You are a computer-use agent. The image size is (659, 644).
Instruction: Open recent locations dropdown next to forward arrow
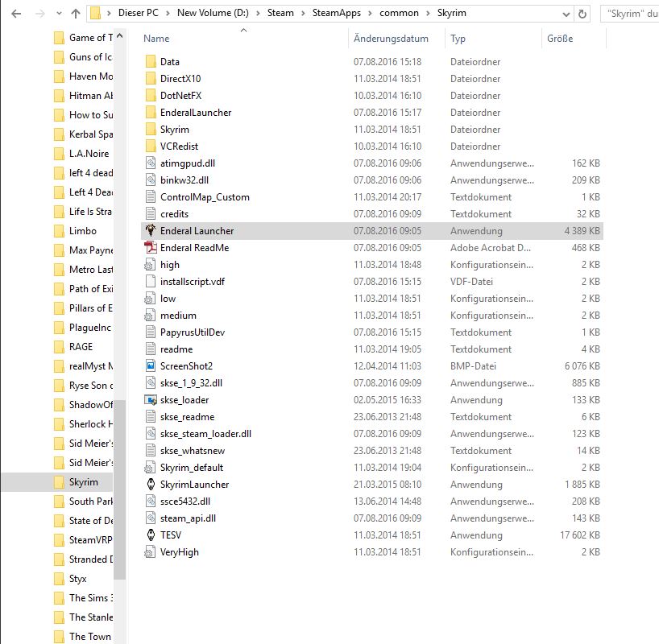click(x=57, y=13)
